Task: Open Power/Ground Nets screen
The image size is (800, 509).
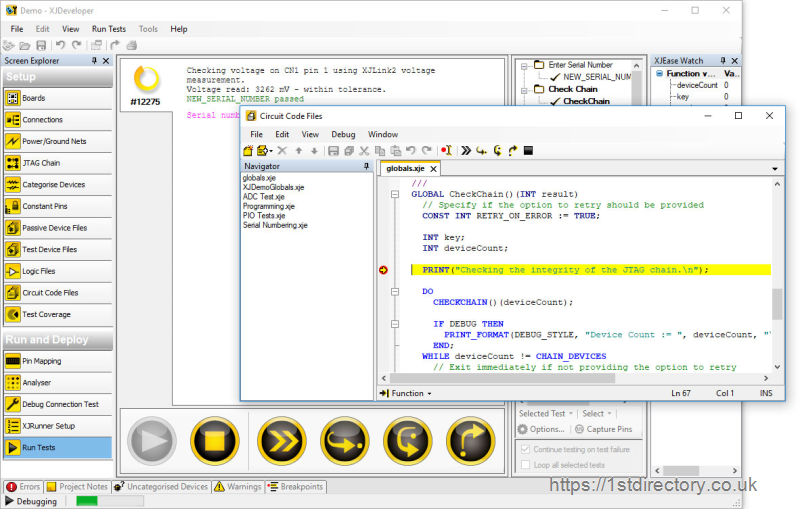Action: 58,141
